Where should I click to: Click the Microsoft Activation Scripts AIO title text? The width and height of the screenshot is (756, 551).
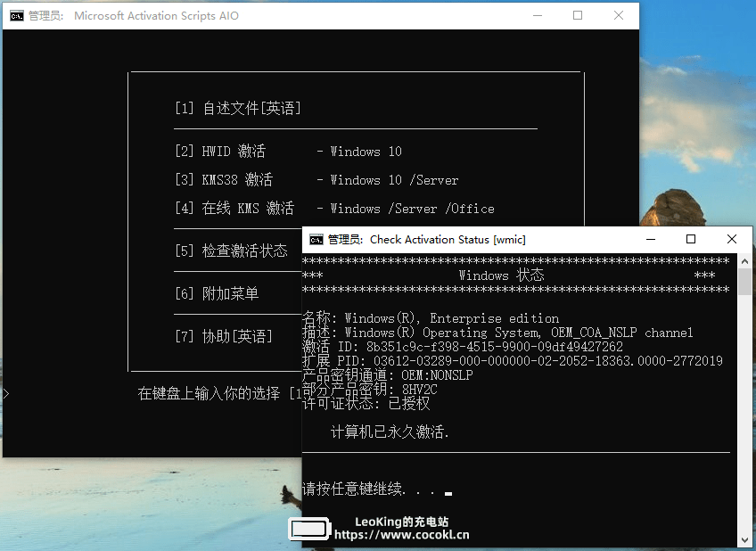pos(156,16)
